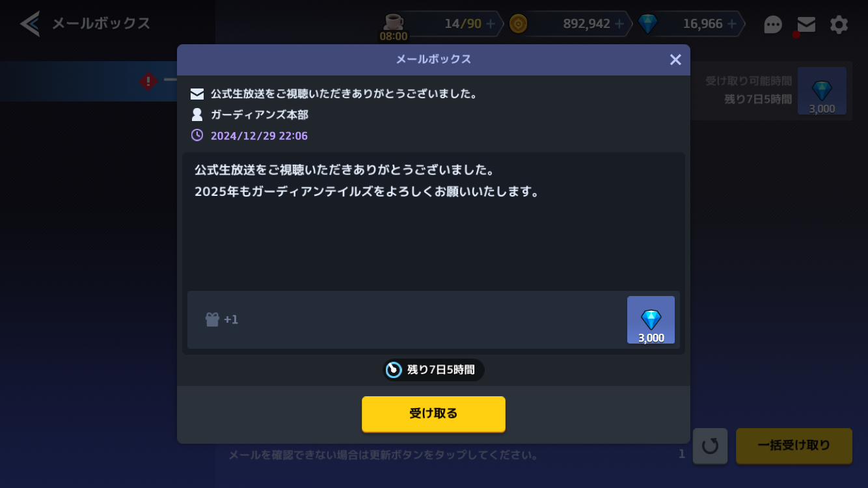Click the gold coin currency icon
Image resolution: width=868 pixels, height=488 pixels.
pos(518,24)
